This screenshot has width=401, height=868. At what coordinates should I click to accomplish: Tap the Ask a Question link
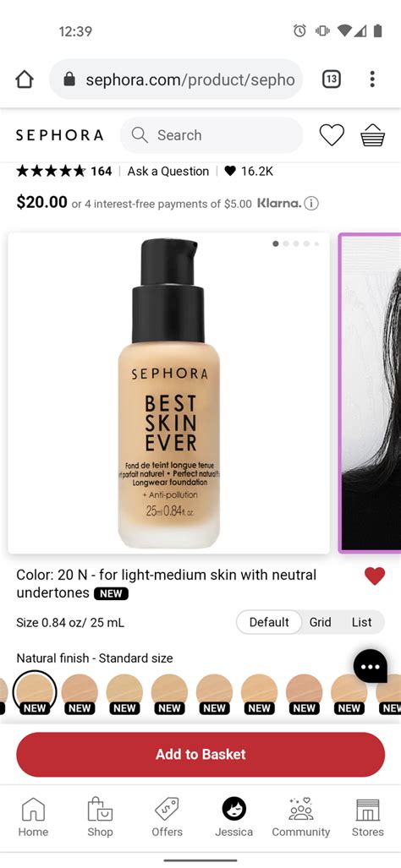168,171
